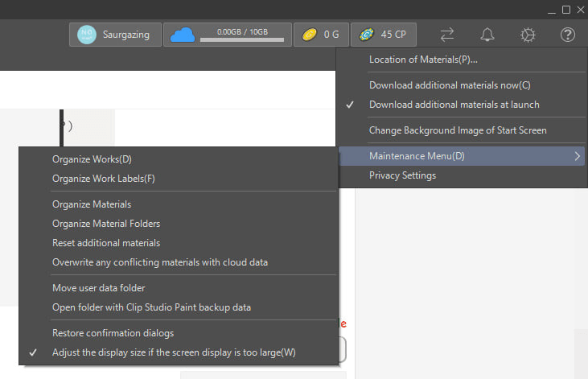Image resolution: width=588 pixels, height=379 pixels.
Task: Click the Saurgazing account avatar icon
Action: (x=87, y=35)
